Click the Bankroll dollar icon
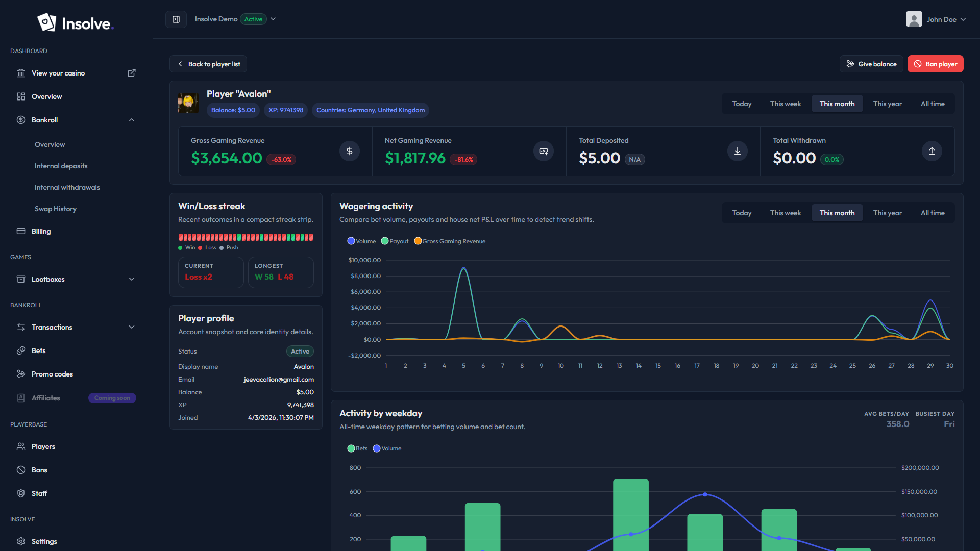This screenshot has height=551, width=980. (x=21, y=120)
